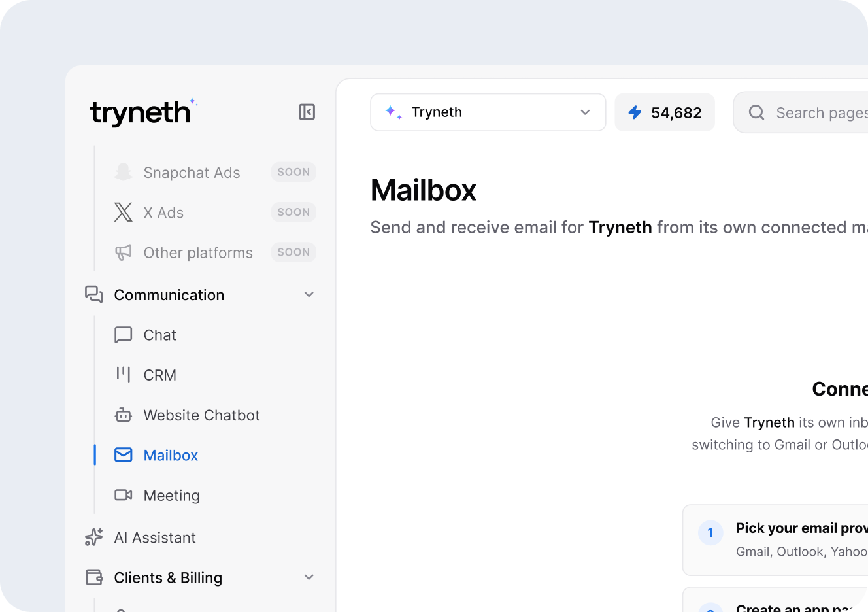Click the Snapchat ghost icon
The height and width of the screenshot is (612, 868).
click(123, 172)
